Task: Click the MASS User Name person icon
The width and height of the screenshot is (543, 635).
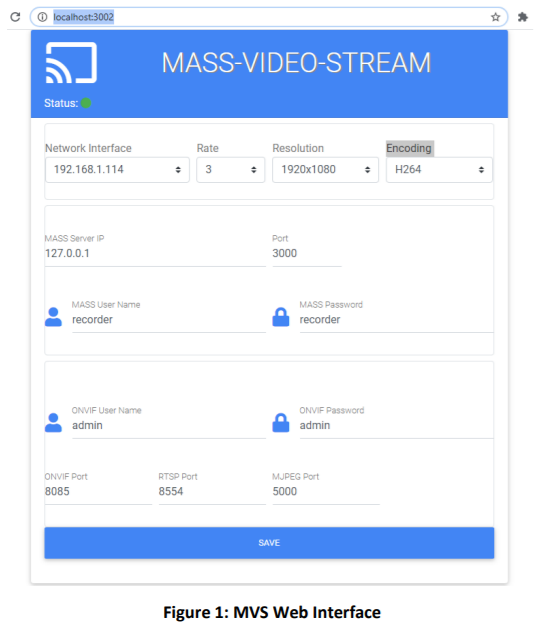Action: (x=53, y=317)
